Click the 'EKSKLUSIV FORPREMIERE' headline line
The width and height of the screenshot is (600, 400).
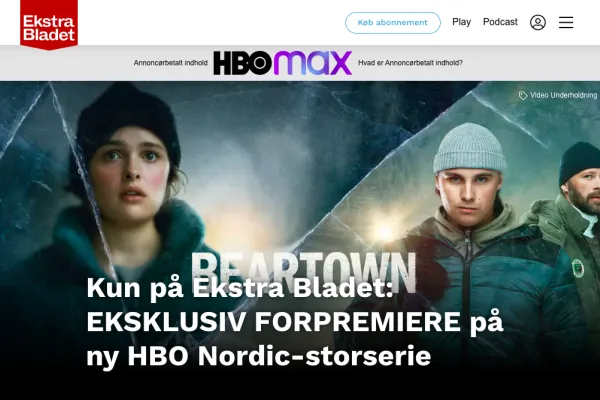(295, 322)
